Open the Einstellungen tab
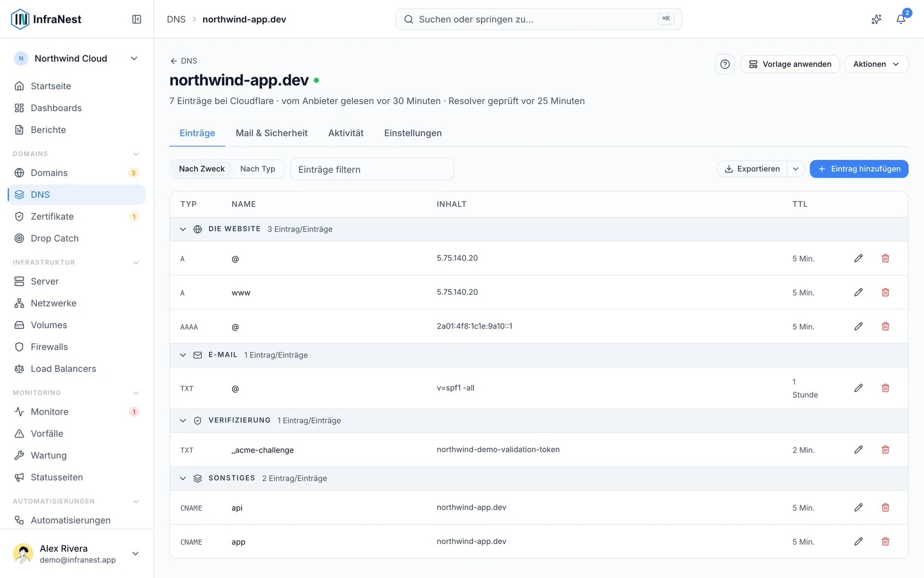The height and width of the screenshot is (578, 924). (x=413, y=133)
